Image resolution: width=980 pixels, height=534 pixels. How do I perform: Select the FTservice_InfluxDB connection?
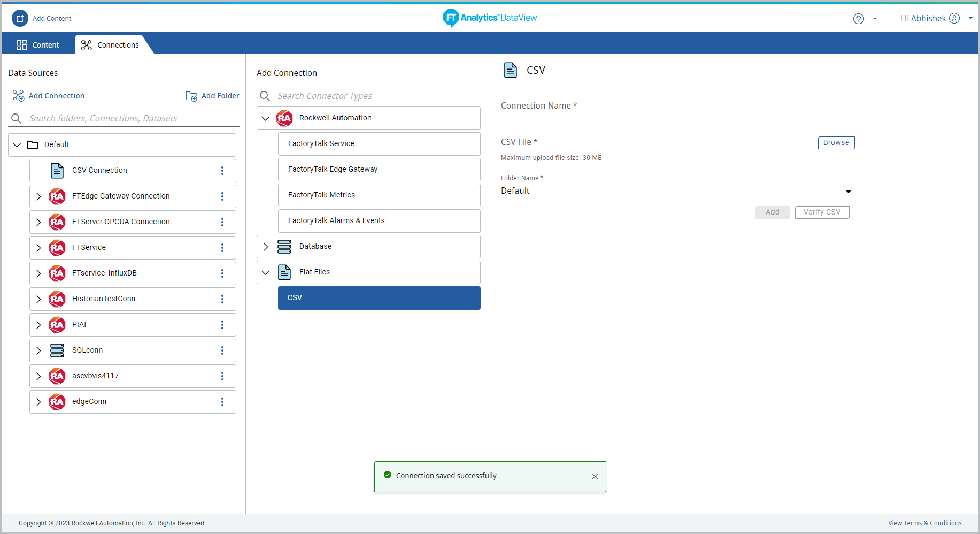tap(133, 273)
